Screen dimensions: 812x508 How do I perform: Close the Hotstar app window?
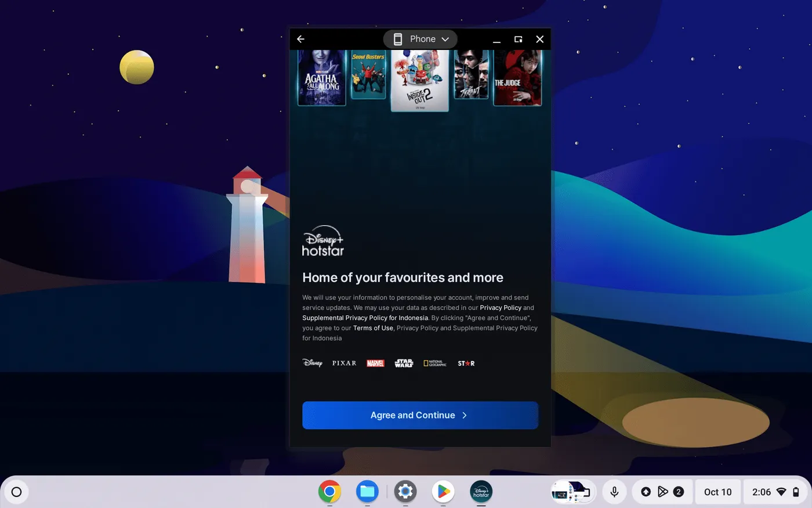tap(539, 39)
